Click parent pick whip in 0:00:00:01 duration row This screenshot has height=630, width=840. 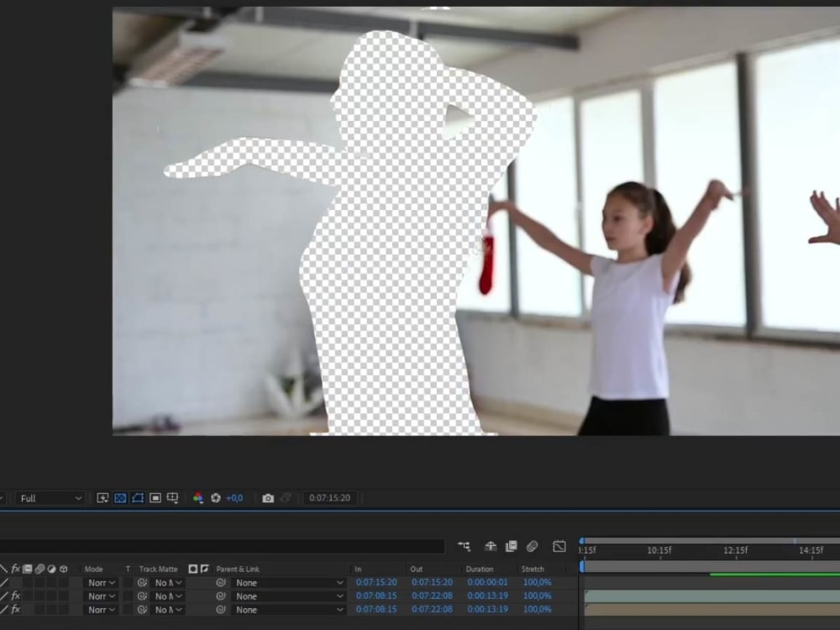coord(221,582)
